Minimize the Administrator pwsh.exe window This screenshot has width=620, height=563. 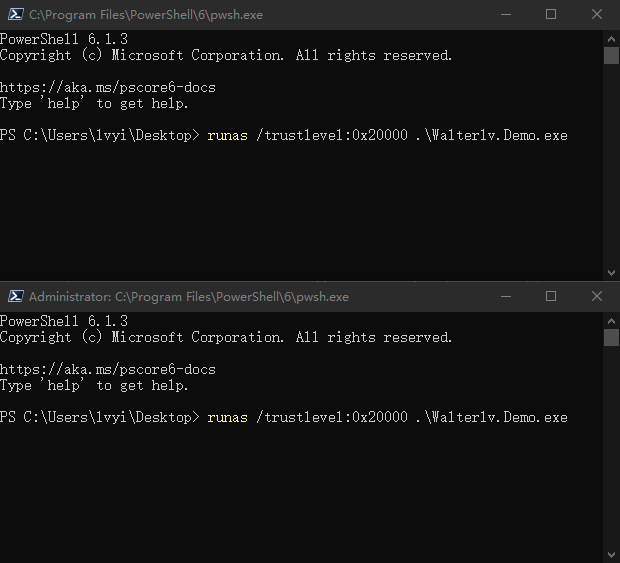506,296
